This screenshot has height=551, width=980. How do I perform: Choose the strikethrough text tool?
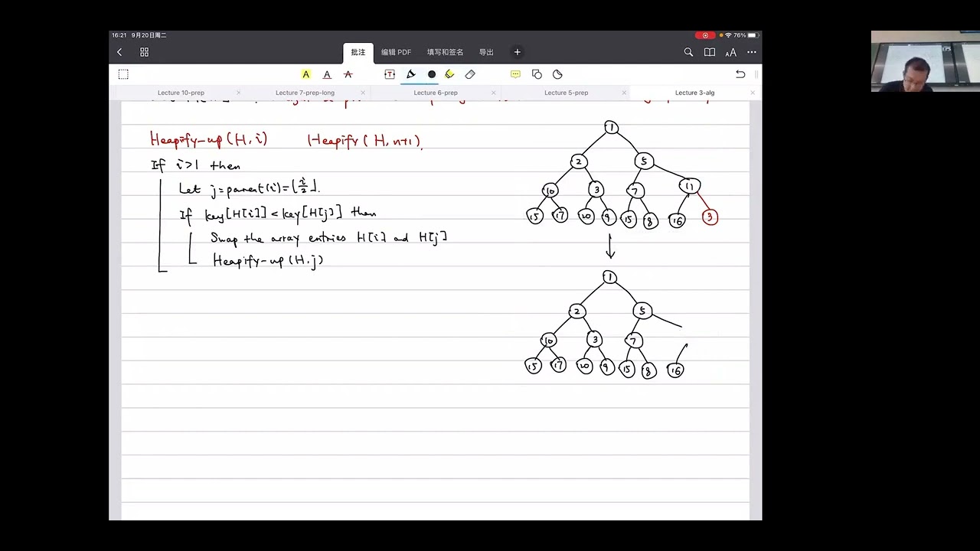348,74
